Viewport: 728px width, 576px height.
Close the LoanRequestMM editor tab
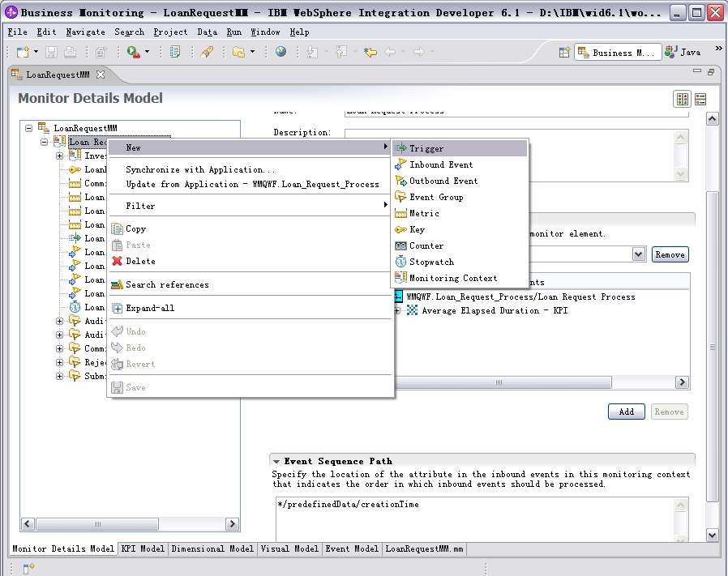coord(101,75)
